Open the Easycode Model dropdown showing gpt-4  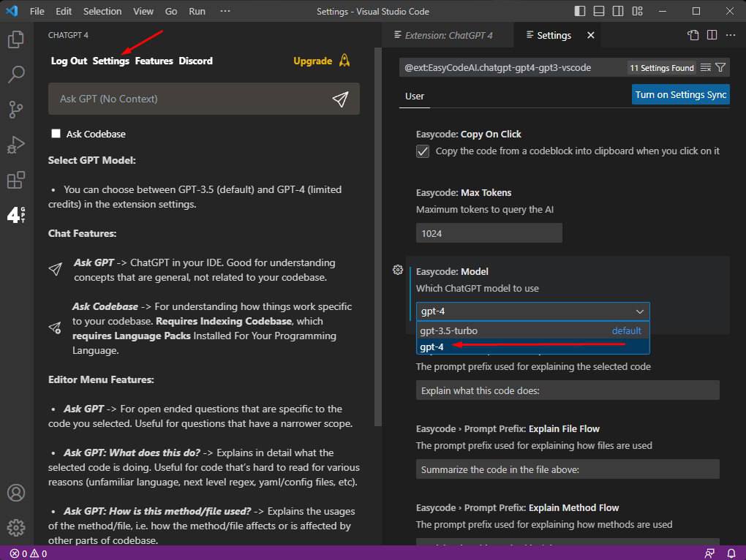point(533,311)
